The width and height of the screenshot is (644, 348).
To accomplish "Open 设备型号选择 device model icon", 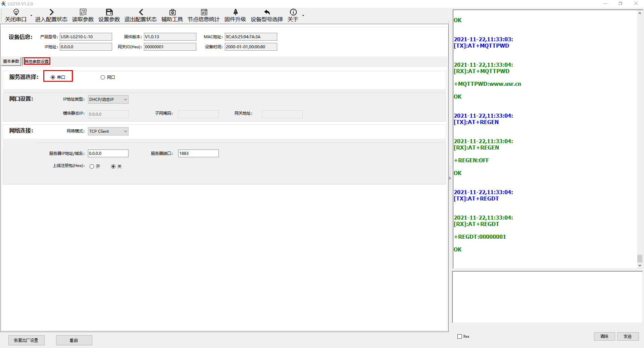I will coord(267,12).
